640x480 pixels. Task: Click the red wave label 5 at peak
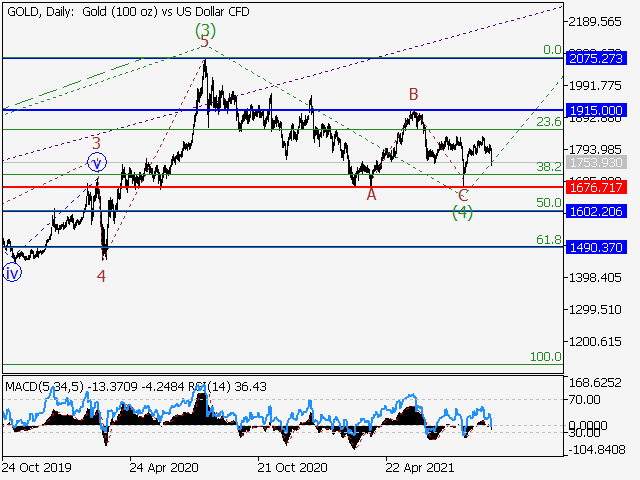tap(205, 42)
